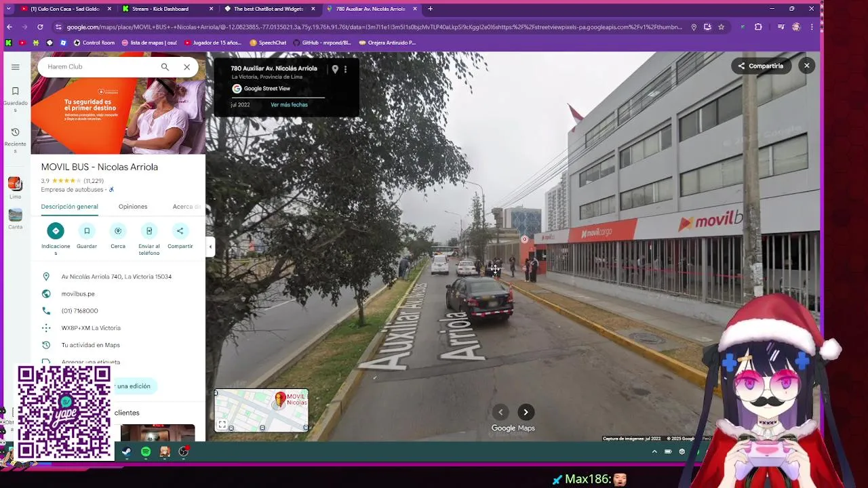The width and height of the screenshot is (868, 488).
Task: Open the movilbus.pe website link
Action: [x=78, y=293]
